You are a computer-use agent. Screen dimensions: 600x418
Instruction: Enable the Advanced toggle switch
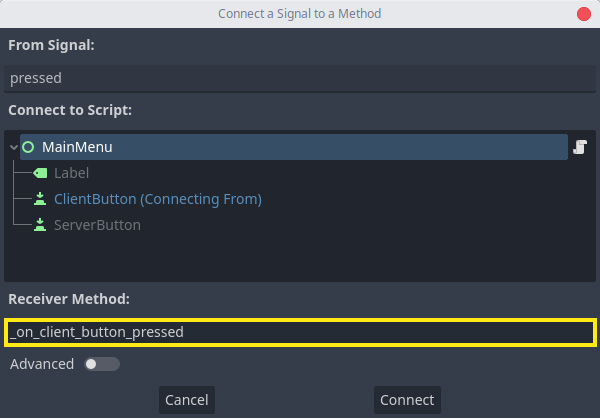click(x=102, y=364)
